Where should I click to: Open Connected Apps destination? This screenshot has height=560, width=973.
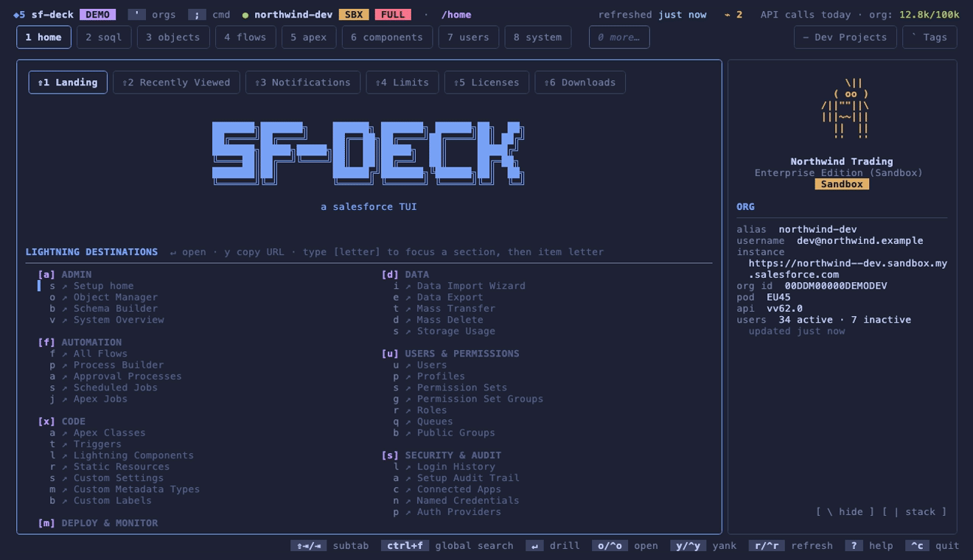point(447,489)
